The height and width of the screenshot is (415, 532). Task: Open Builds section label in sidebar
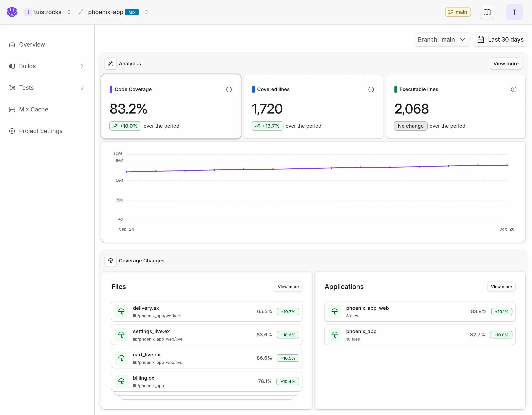(27, 66)
